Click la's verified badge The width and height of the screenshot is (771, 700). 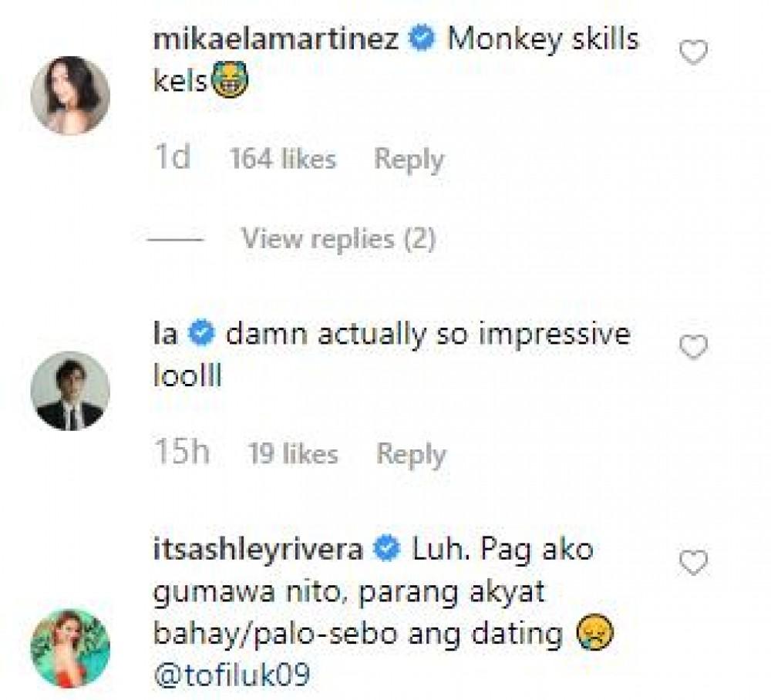click(202, 335)
